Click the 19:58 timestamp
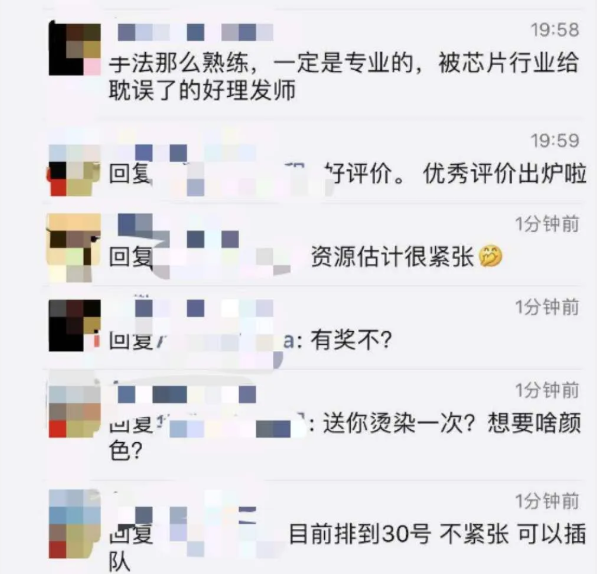The image size is (601, 574). (x=555, y=30)
